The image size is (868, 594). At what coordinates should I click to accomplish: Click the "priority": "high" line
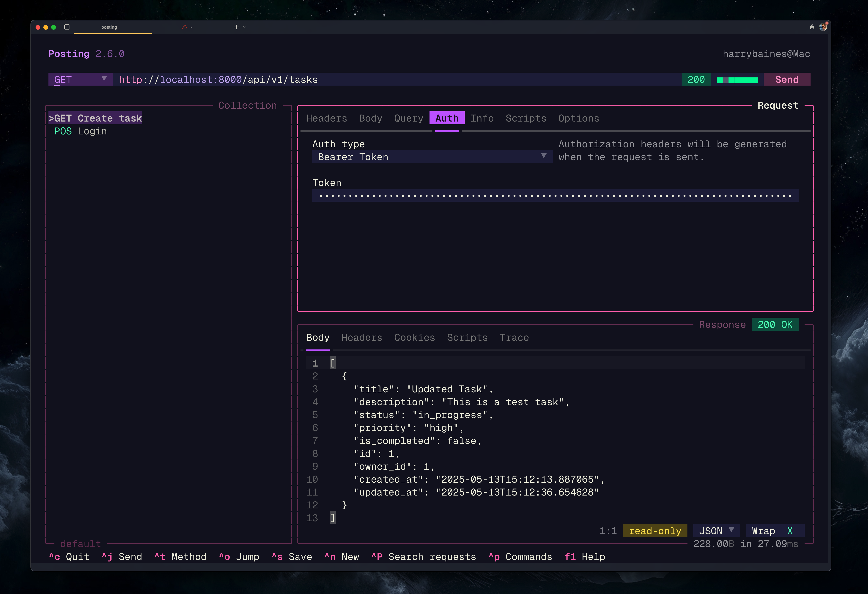tap(409, 428)
